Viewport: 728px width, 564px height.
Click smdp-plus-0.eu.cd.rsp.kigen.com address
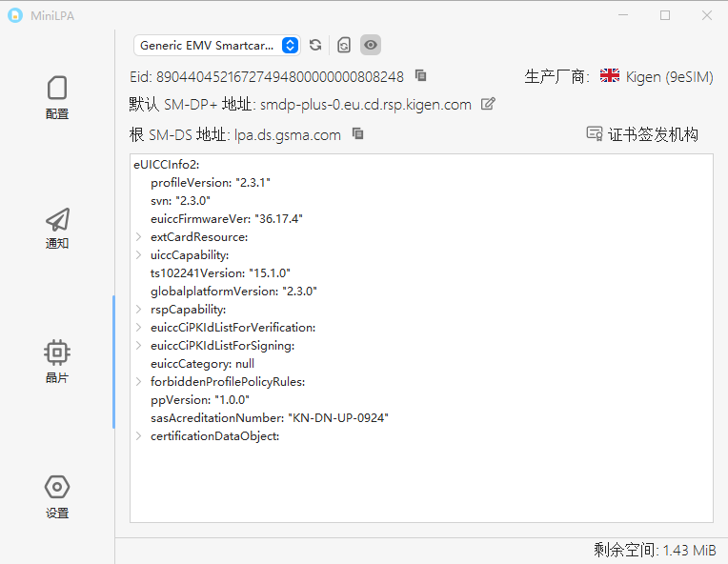coord(366,105)
